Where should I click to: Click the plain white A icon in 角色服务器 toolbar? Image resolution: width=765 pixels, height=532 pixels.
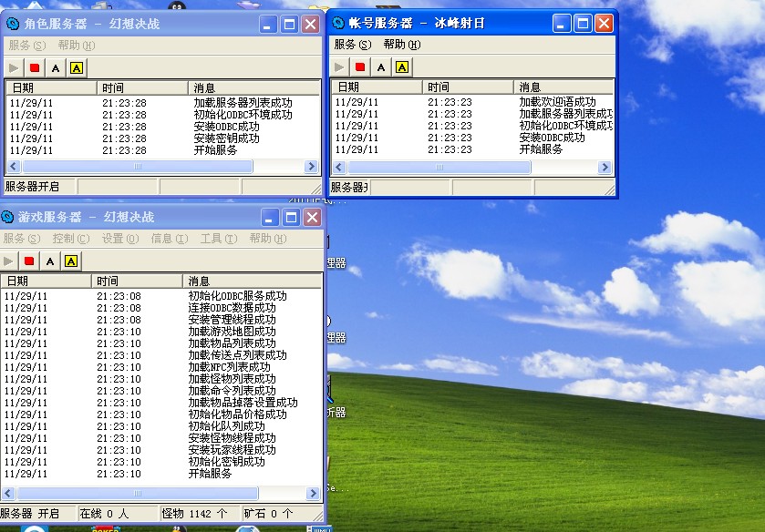pos(56,67)
